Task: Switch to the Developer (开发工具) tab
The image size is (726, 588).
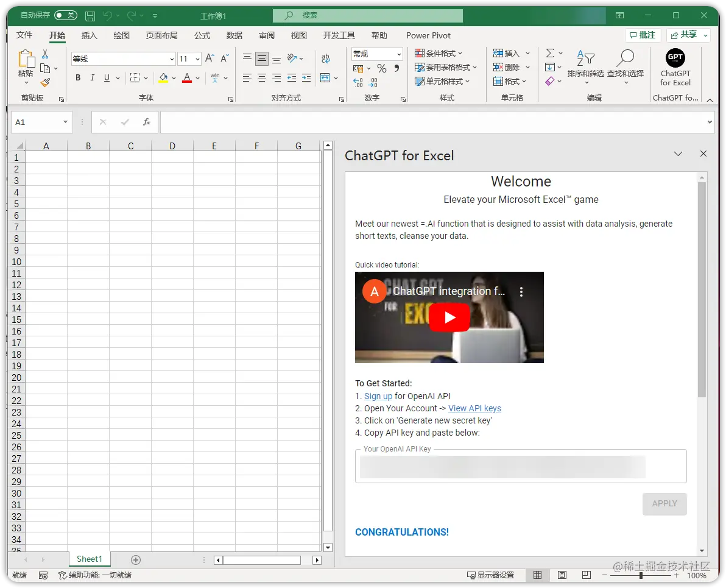Action: [339, 35]
